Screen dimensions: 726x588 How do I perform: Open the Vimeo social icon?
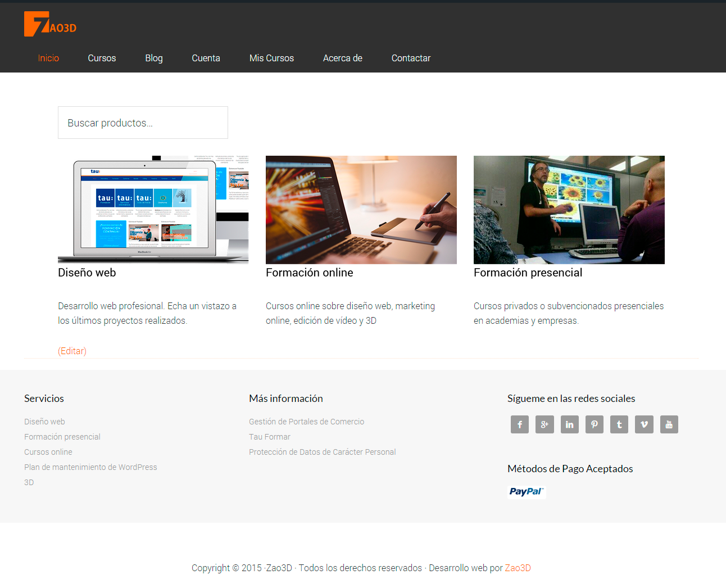644,424
